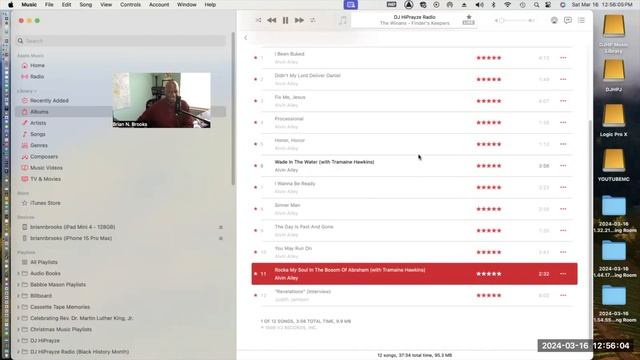This screenshot has height=360, width=640.
Task: Expand DJ HiPrayze Radio (Black History Month) folder
Action: point(18,352)
